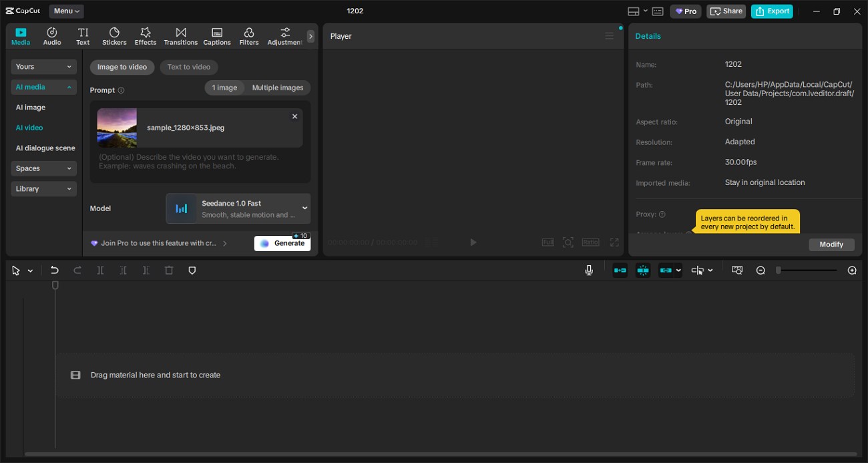
Task: Expand the Spaces dropdown in the sidebar
Action: [43, 168]
